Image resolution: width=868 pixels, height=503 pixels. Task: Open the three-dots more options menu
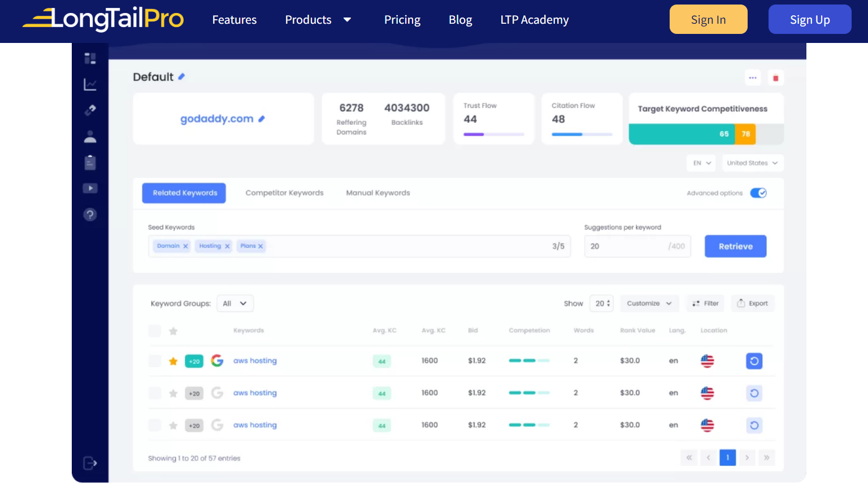tap(753, 78)
